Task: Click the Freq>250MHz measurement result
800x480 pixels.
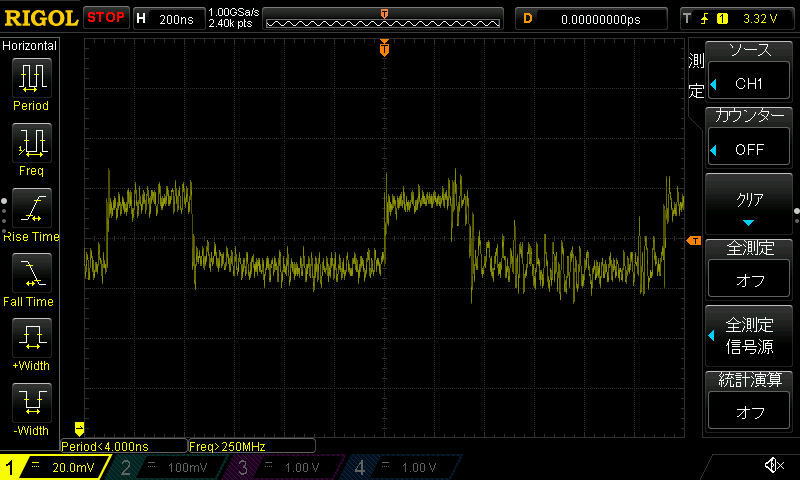Action: [x=252, y=446]
